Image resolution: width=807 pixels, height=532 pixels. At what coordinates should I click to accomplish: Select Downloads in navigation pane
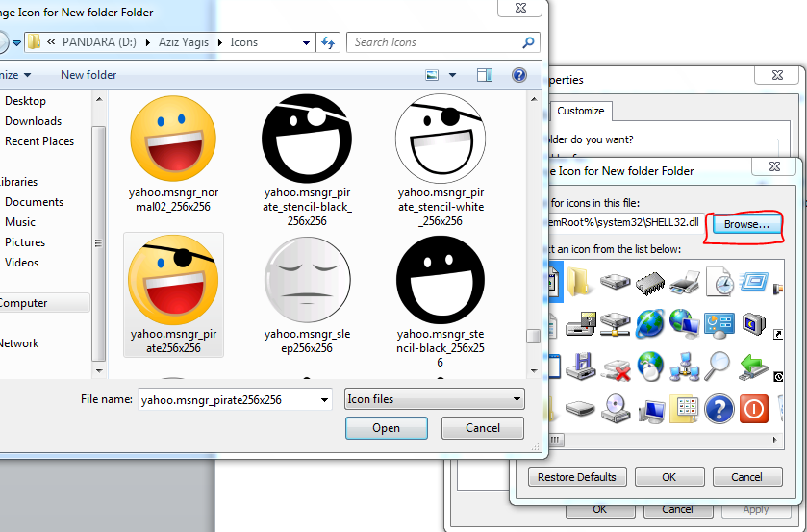(x=34, y=121)
